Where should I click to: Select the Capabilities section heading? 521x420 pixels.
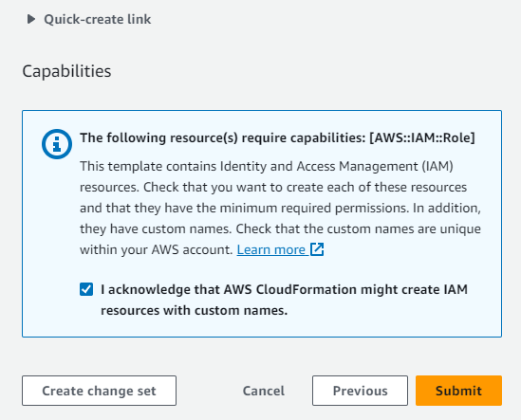(66, 71)
